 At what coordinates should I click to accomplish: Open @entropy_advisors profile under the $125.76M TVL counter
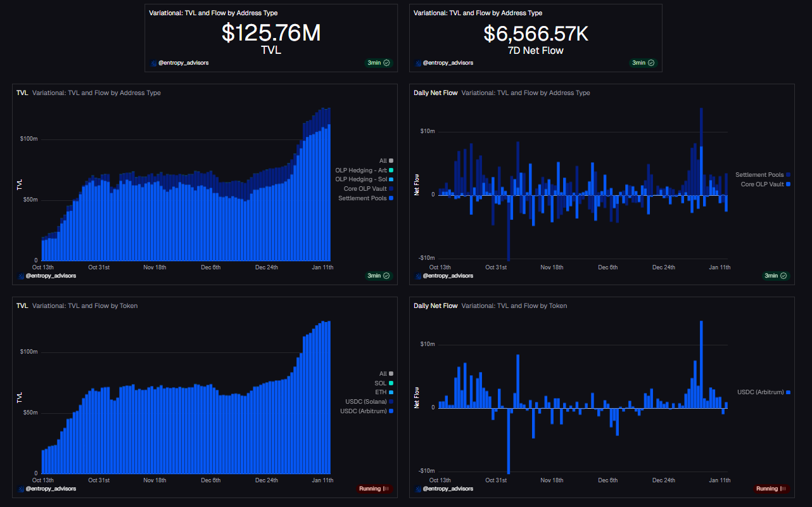point(183,63)
